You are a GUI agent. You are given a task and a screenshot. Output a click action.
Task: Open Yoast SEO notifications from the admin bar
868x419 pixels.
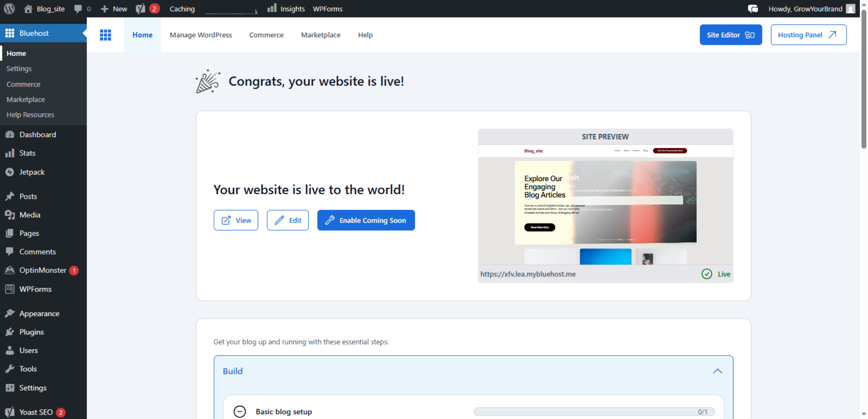[146, 9]
